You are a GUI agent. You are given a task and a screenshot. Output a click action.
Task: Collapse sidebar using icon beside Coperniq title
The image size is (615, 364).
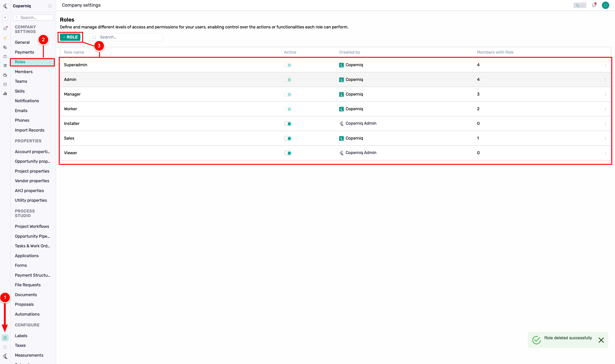(50, 6)
